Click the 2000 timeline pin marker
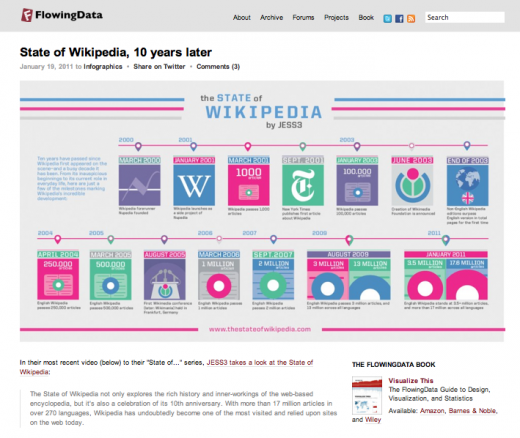Viewport: 520px width, 438px height. click(138, 146)
